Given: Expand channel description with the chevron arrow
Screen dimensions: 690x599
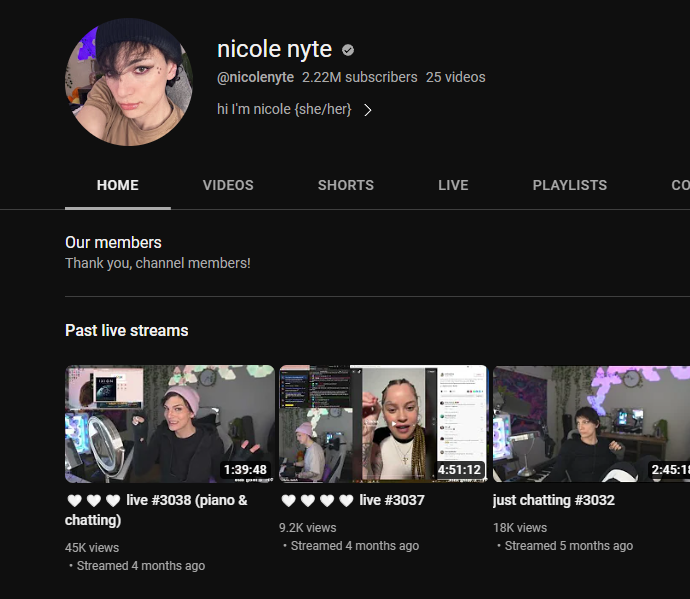Looking at the screenshot, I should [x=368, y=110].
